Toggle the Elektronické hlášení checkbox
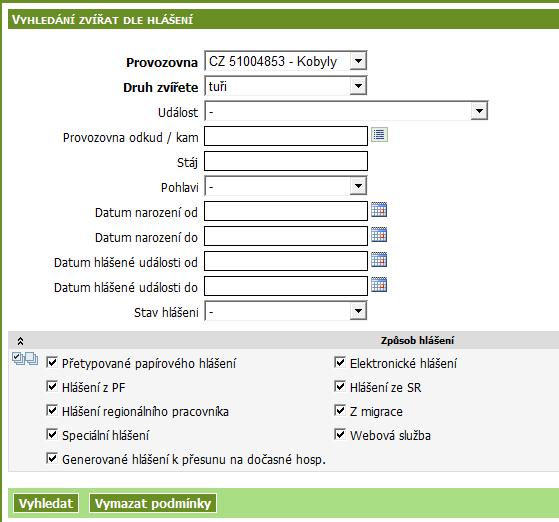 pos(340,363)
